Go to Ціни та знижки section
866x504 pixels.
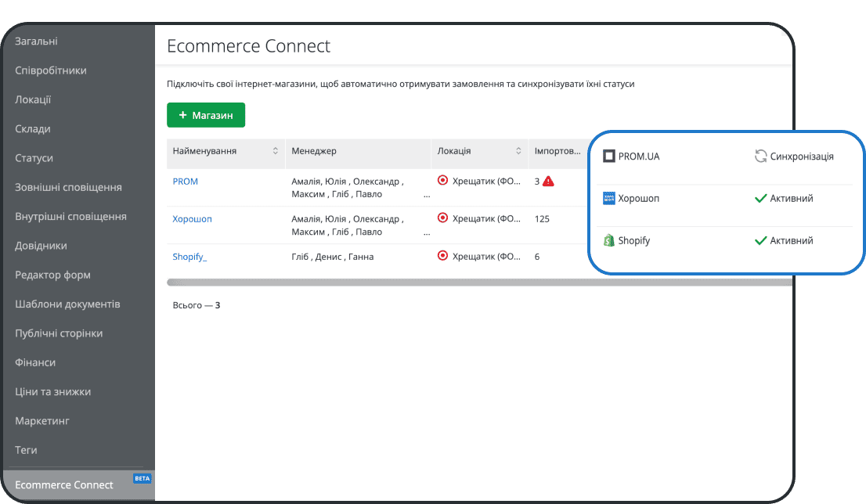(x=52, y=391)
